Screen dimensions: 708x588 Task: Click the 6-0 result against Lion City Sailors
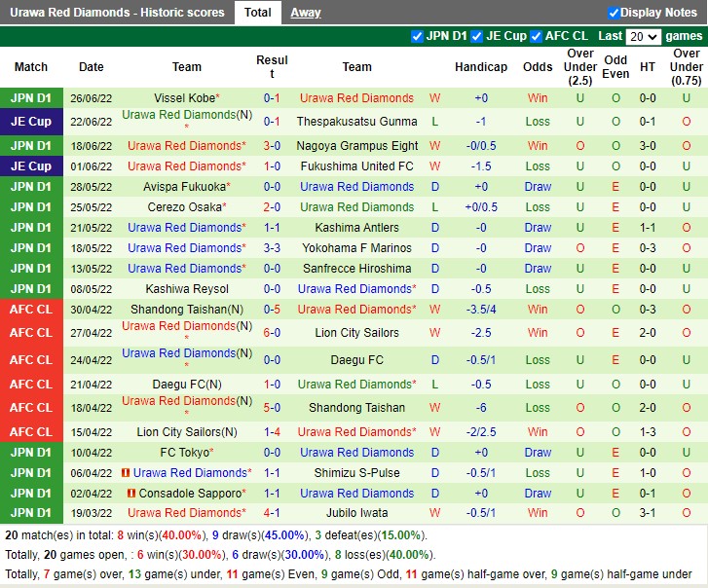point(272,333)
